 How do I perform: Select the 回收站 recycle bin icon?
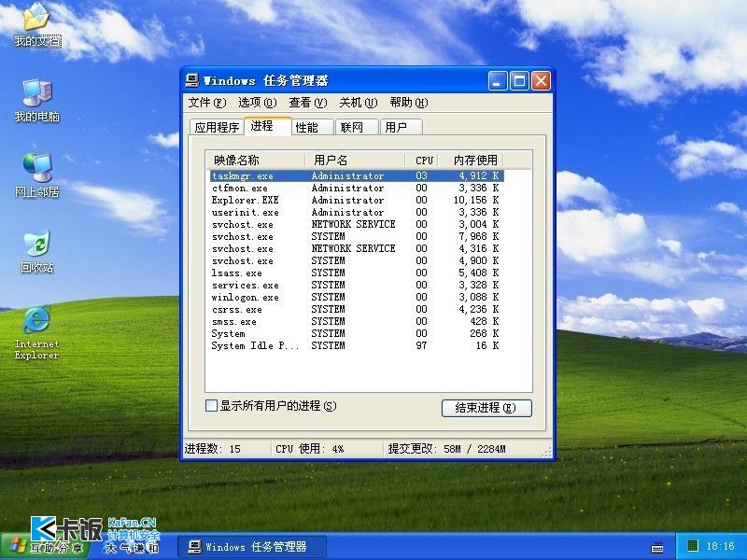37,252
